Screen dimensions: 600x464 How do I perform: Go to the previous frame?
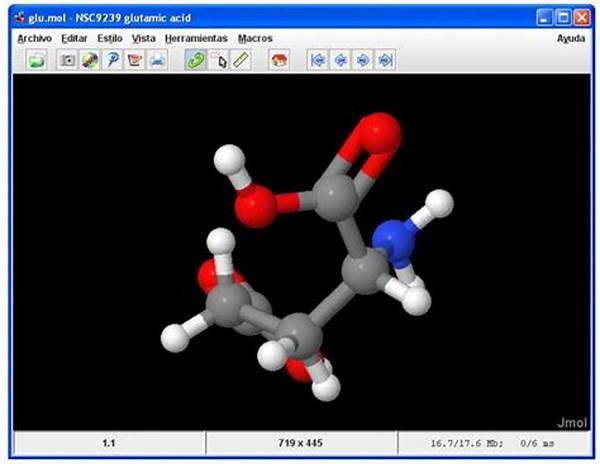click(340, 61)
